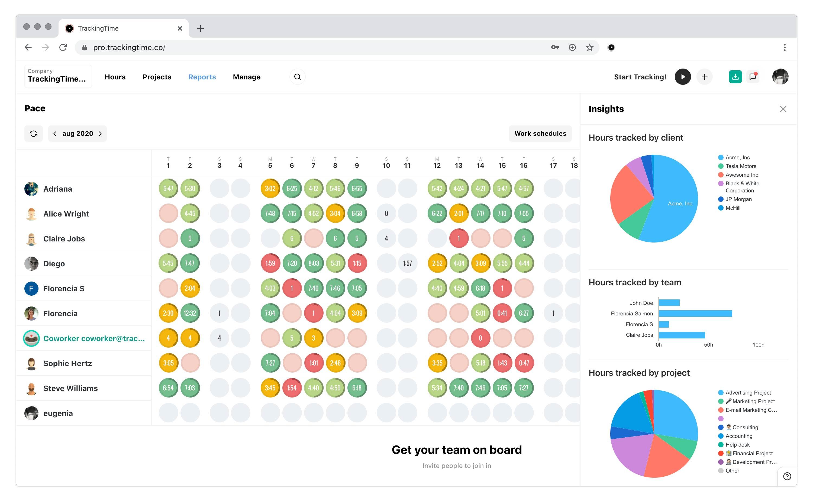This screenshot has height=504, width=813.
Task: Click the green download icon
Action: (x=735, y=77)
